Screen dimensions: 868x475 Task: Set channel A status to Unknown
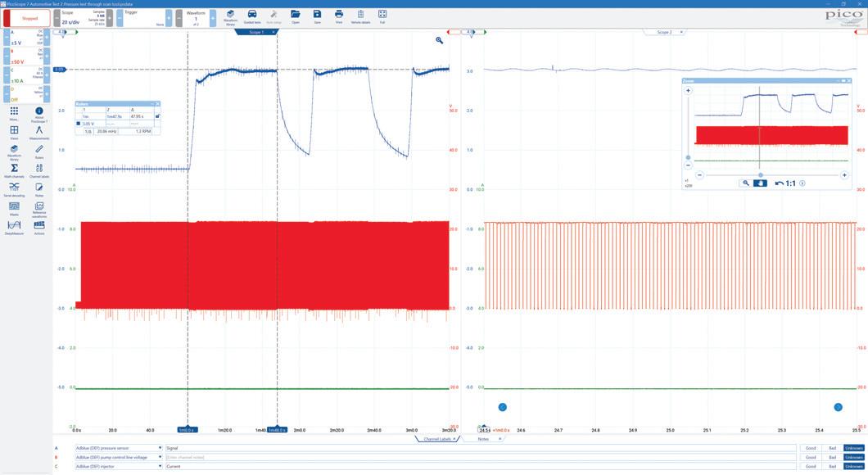pyautogui.click(x=853, y=448)
